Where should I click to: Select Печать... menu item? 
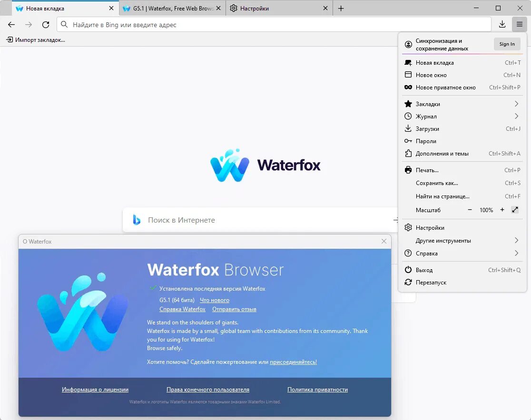click(462, 170)
